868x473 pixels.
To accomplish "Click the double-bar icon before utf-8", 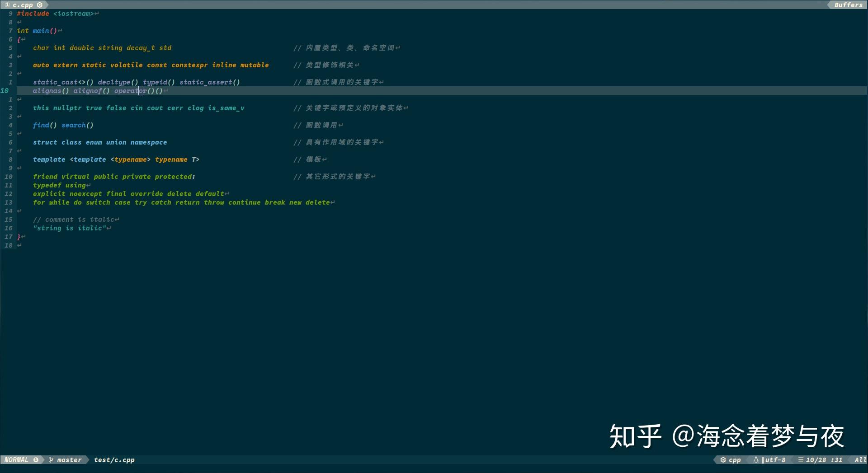I will pos(764,460).
